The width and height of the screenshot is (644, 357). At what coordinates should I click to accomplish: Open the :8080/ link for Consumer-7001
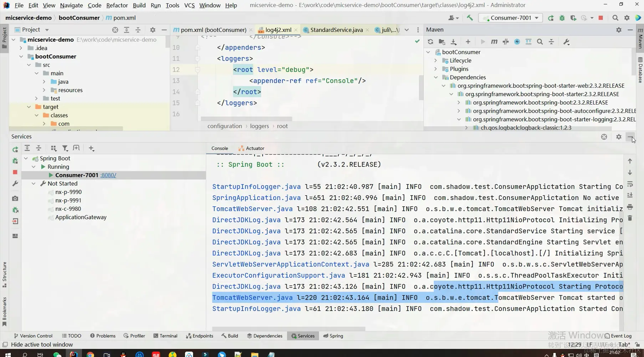(x=108, y=175)
